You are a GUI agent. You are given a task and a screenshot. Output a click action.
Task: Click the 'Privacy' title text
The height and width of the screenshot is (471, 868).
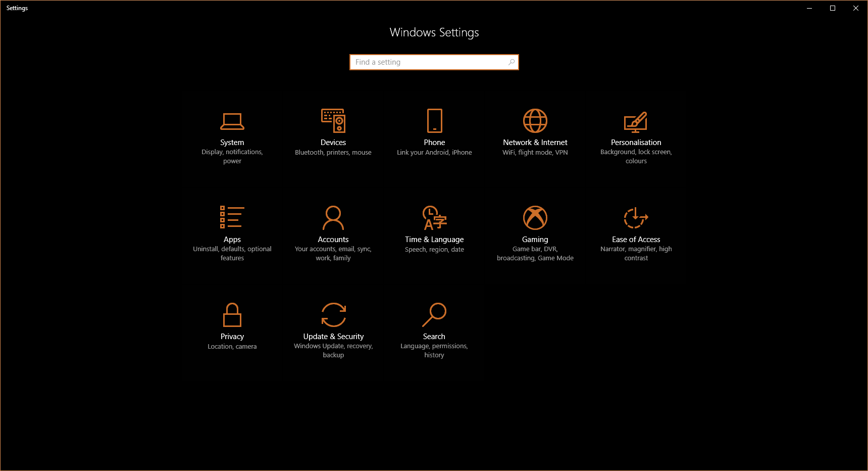coord(232,337)
